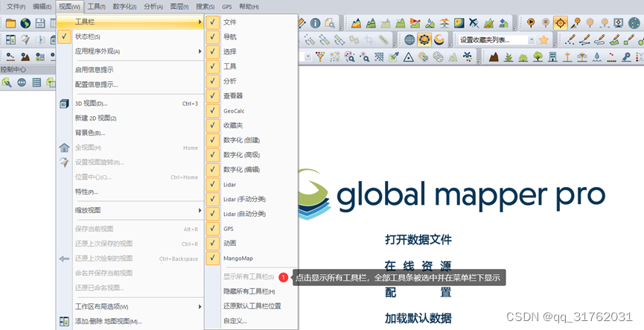Toggle the 收藏夹 toolbar checkbox

coord(212,125)
